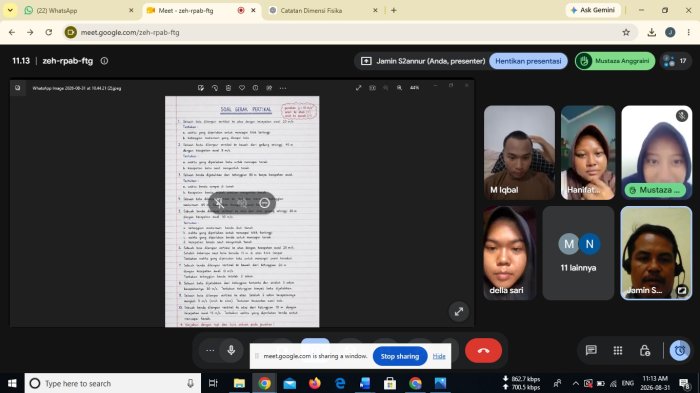Expand the shared presentation to fullscreen

pos(458,312)
